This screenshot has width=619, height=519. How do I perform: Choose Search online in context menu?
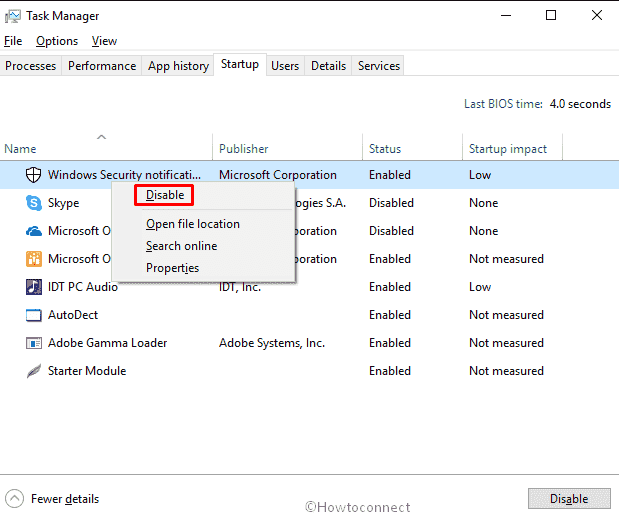point(182,246)
